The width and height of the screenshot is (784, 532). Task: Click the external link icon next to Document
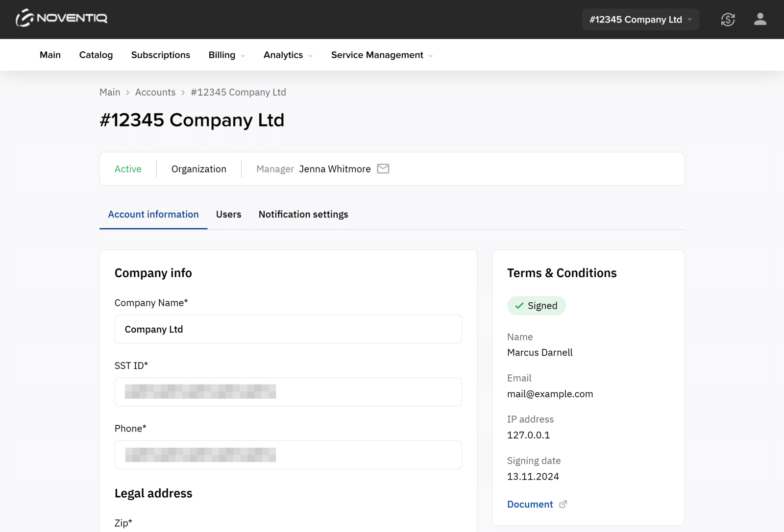tap(563, 505)
